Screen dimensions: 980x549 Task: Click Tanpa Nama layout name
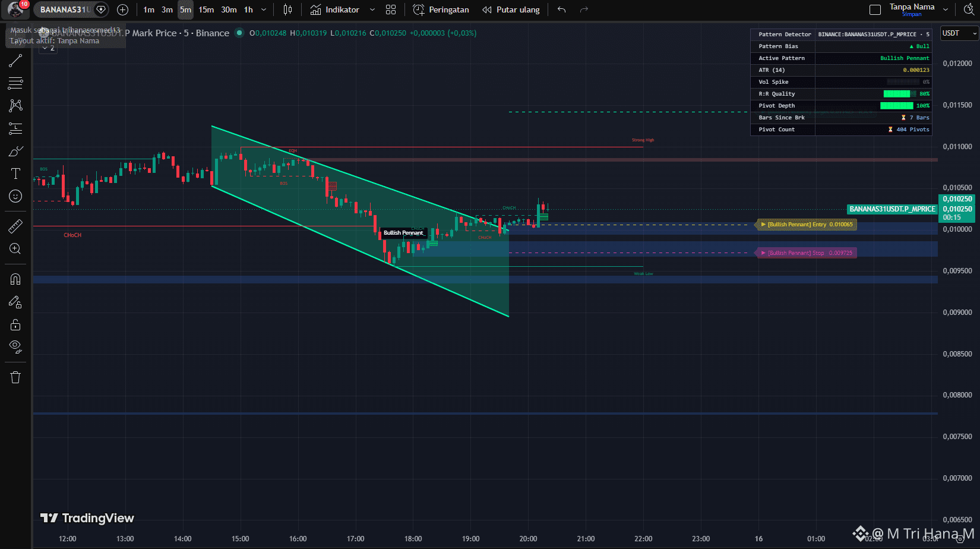click(x=912, y=7)
